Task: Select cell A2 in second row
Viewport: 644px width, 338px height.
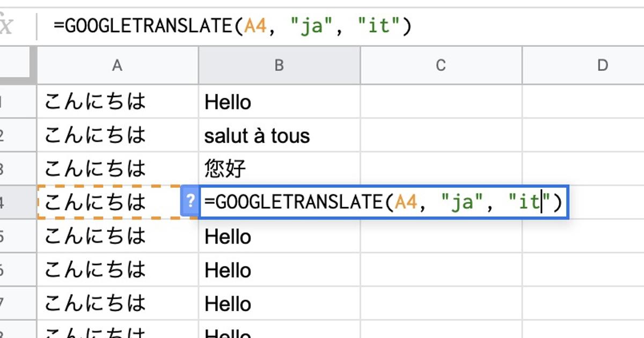Action: pyautogui.click(x=118, y=135)
